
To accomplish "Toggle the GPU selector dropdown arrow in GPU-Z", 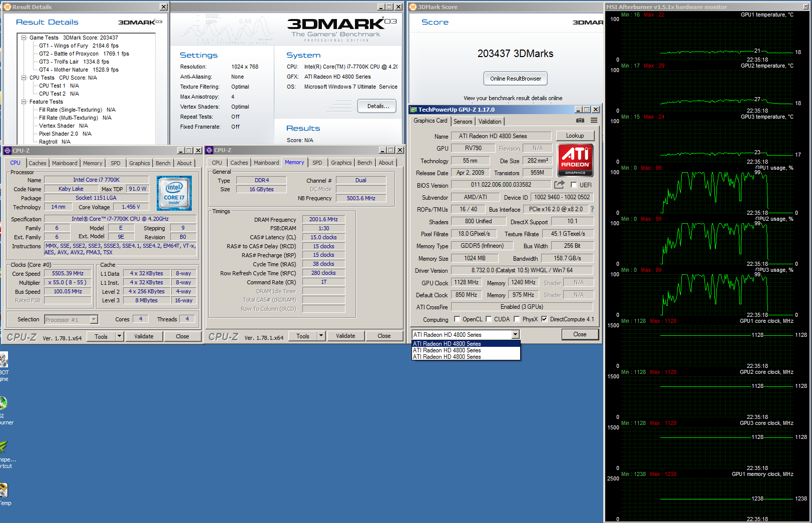I will tap(515, 334).
